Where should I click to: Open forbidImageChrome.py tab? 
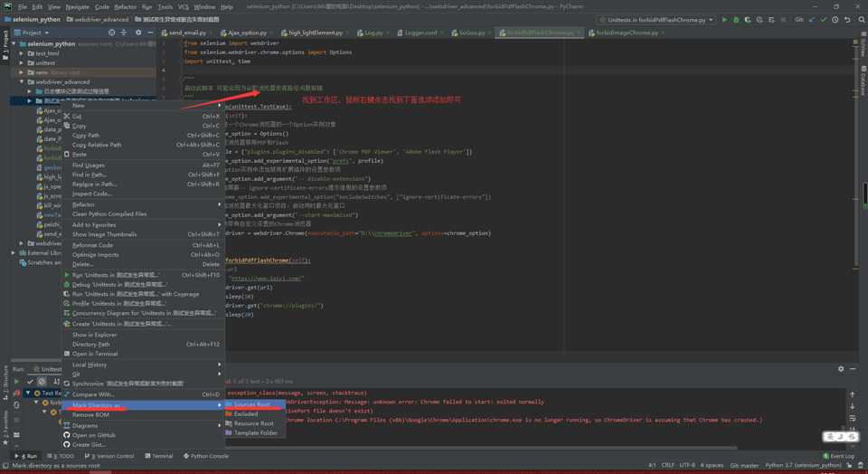pos(627,33)
